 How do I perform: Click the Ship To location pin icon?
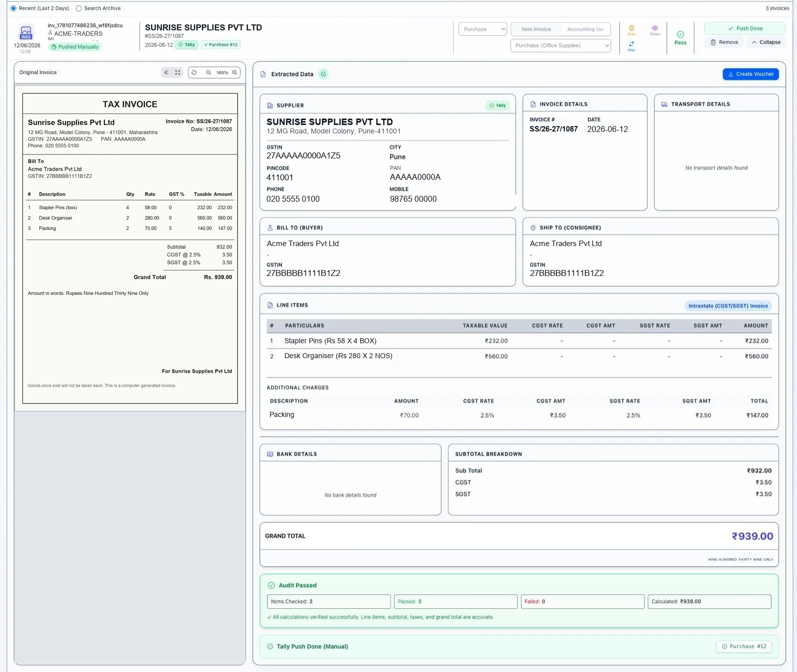(533, 228)
